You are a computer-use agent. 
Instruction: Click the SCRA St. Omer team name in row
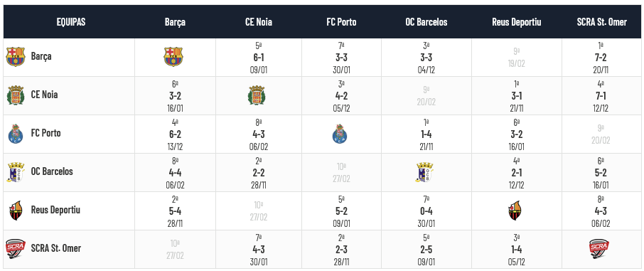click(x=56, y=248)
